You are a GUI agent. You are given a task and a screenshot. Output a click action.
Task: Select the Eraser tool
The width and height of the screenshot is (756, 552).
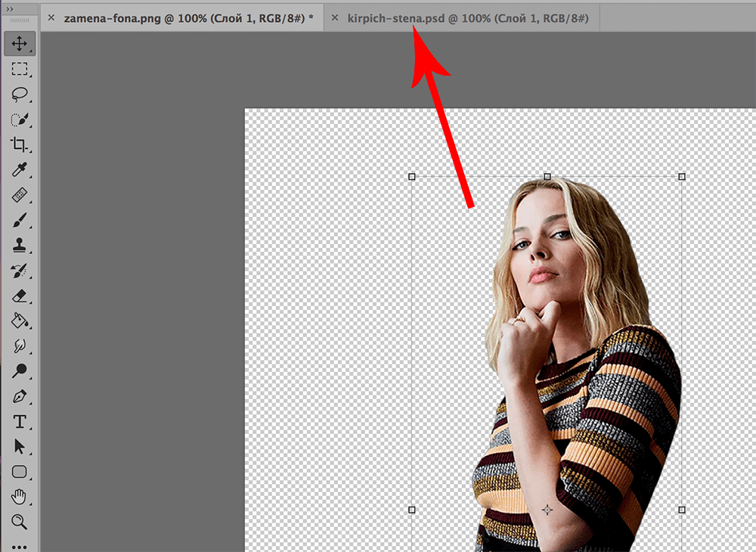(20, 296)
